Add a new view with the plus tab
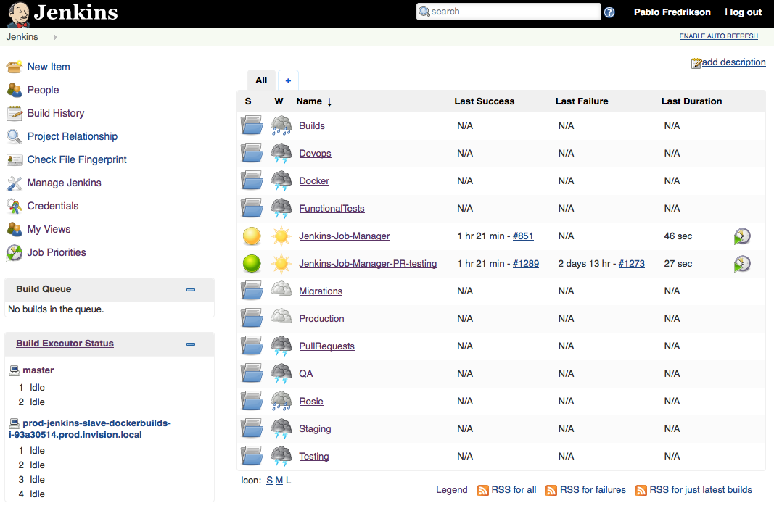 click(288, 80)
